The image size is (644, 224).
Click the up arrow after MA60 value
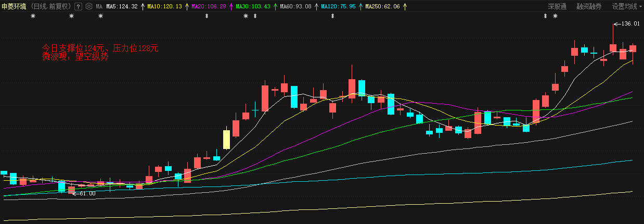click(316, 7)
